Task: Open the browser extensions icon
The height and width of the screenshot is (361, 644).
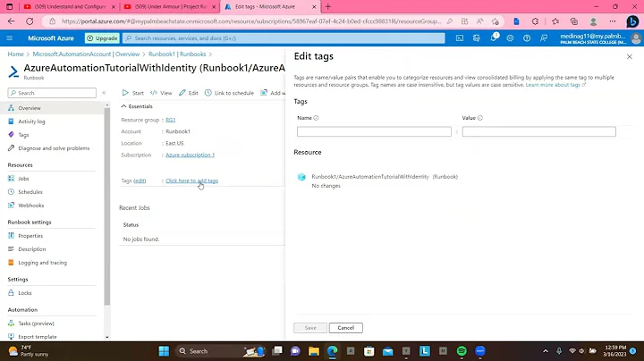Action: click(x=535, y=21)
